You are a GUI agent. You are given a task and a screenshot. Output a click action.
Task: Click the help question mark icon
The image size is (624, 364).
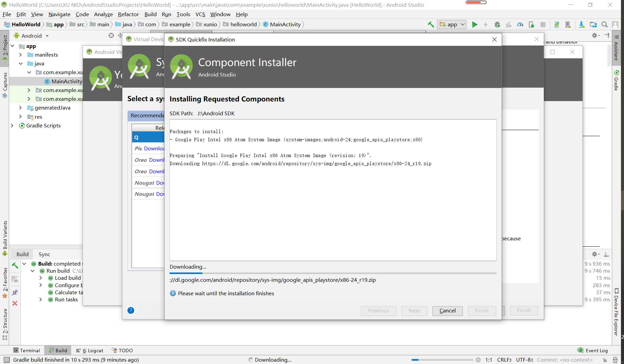pos(131,310)
